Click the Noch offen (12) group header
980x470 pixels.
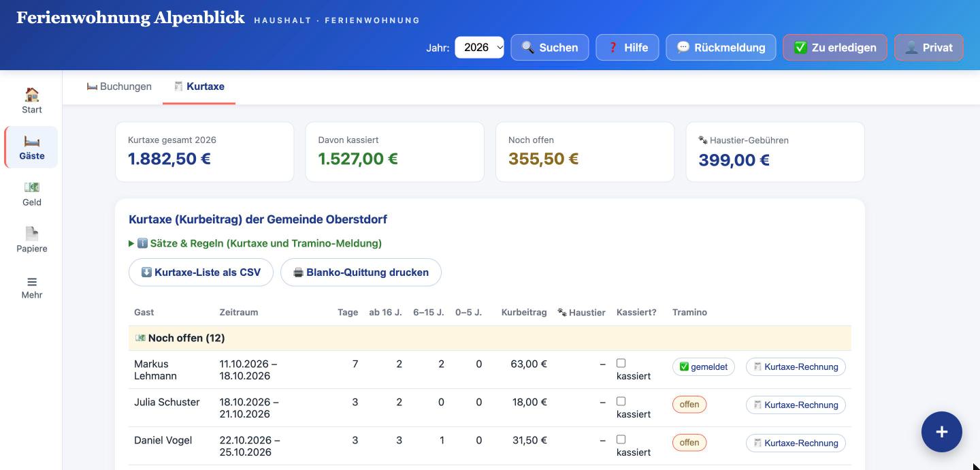tap(490, 338)
